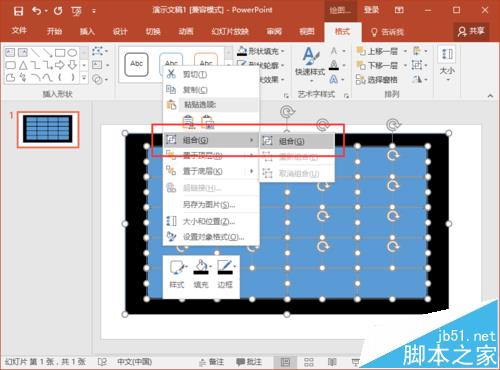Click the paste as picture icon
The image size is (500, 370).
click(x=207, y=122)
